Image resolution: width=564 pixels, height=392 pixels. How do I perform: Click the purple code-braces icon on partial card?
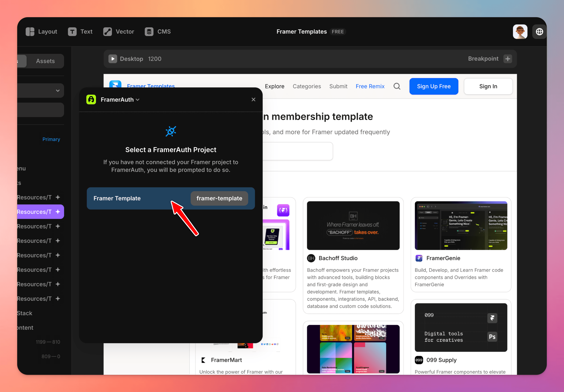pos(283,210)
